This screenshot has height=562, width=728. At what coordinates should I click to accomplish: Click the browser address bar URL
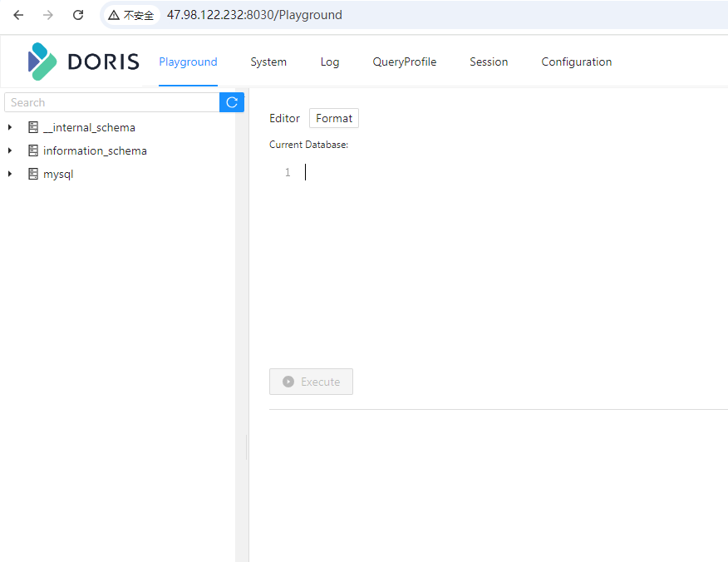pyautogui.click(x=254, y=15)
